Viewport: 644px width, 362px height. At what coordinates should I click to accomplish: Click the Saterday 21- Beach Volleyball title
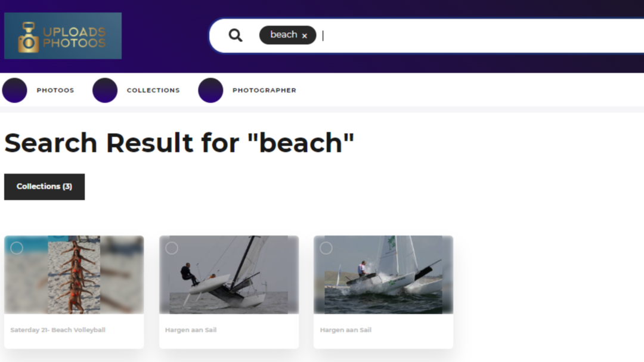pyautogui.click(x=58, y=330)
